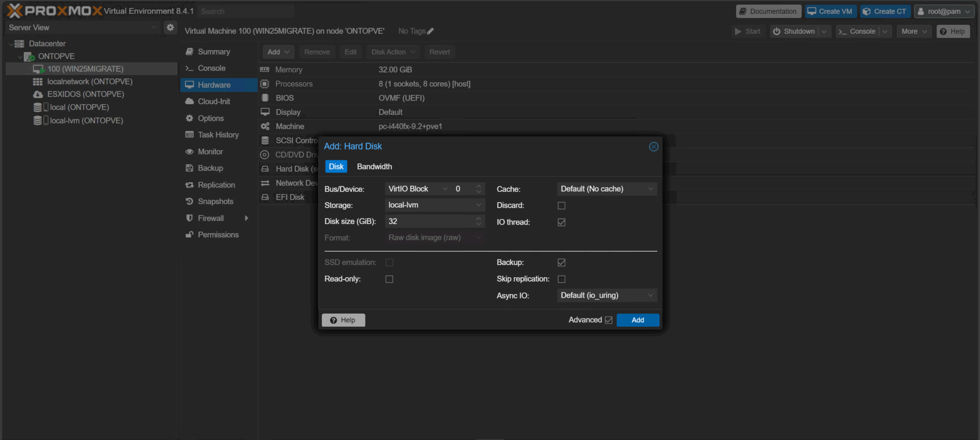Open the Task History section

(218, 135)
